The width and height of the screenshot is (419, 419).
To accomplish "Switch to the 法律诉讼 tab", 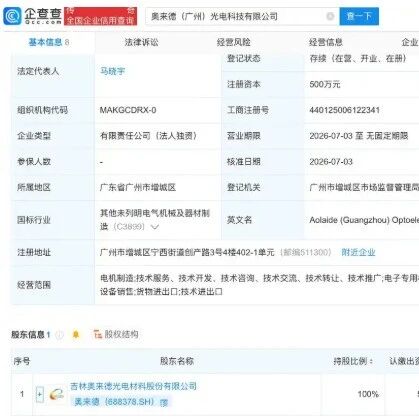I will point(141,42).
